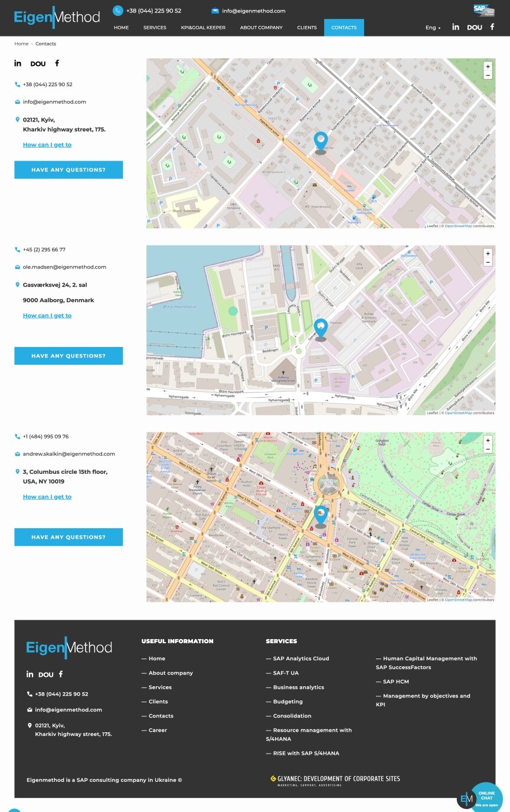The width and height of the screenshot is (510, 812).
Task: Select the About Company menu item
Action: 261,28
